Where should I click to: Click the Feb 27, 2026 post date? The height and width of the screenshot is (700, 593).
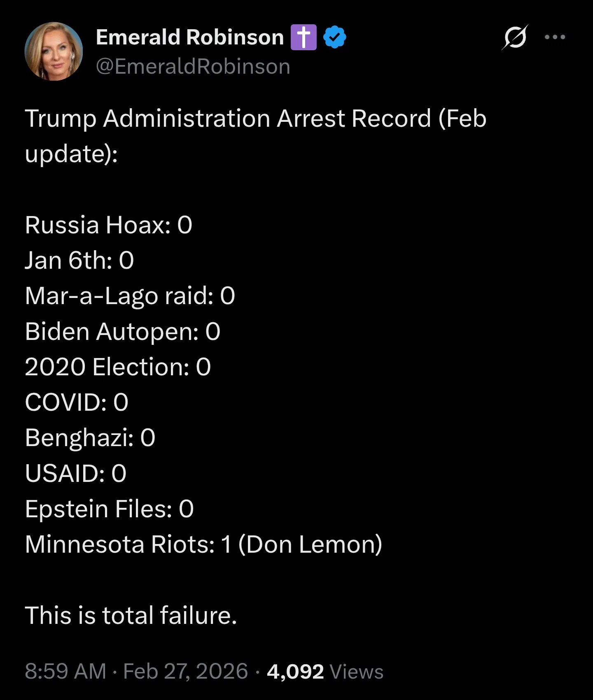185,671
